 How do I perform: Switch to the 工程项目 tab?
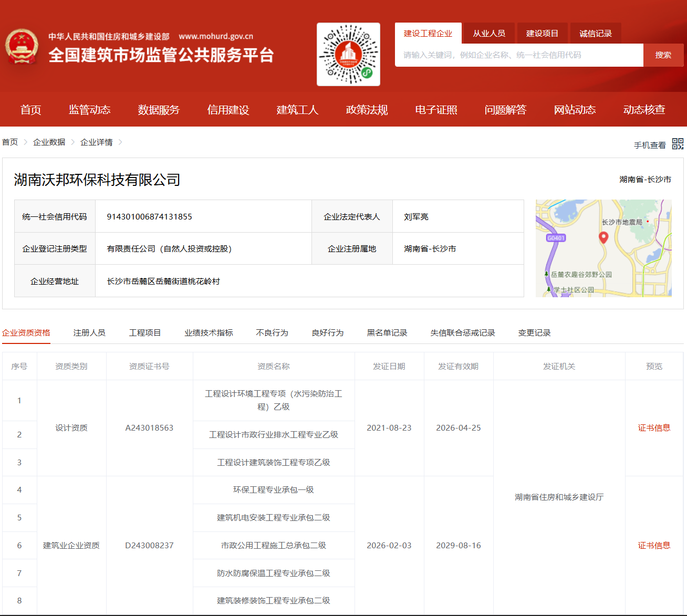click(145, 332)
